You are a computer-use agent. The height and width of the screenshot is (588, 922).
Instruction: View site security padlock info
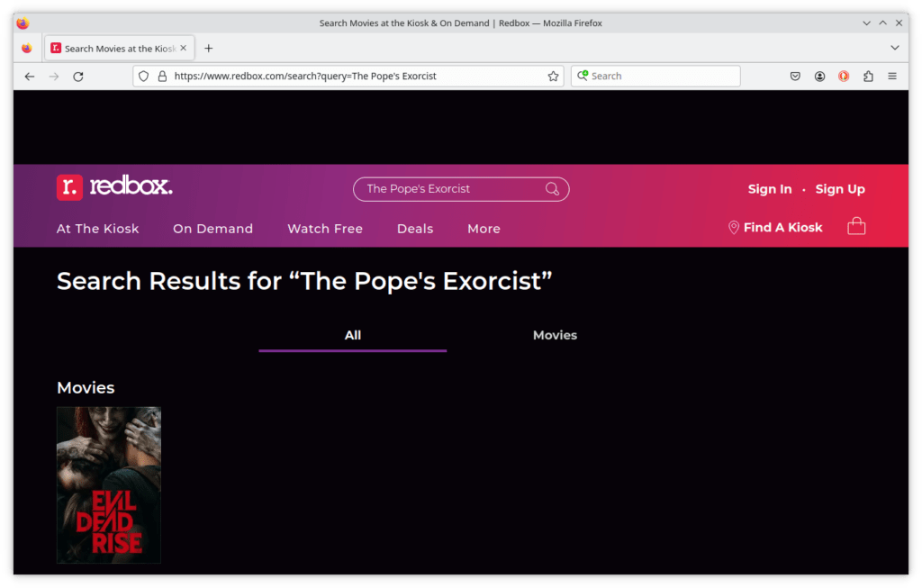[162, 76]
